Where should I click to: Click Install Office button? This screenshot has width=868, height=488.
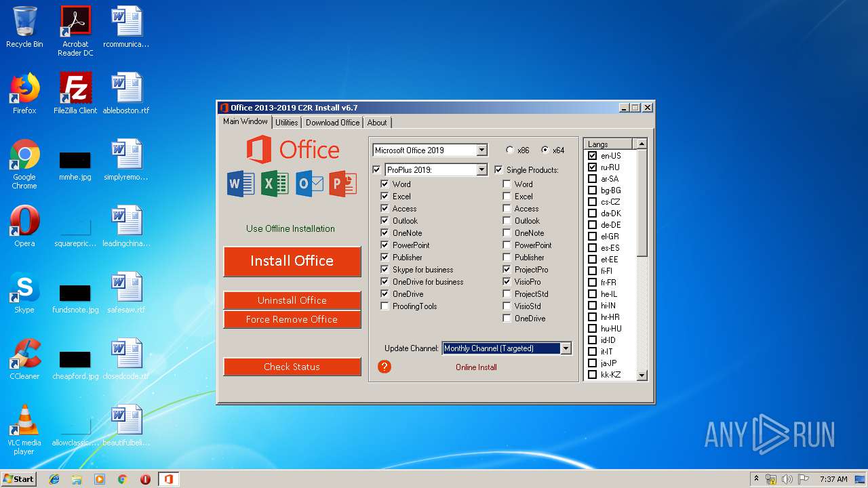click(x=292, y=261)
